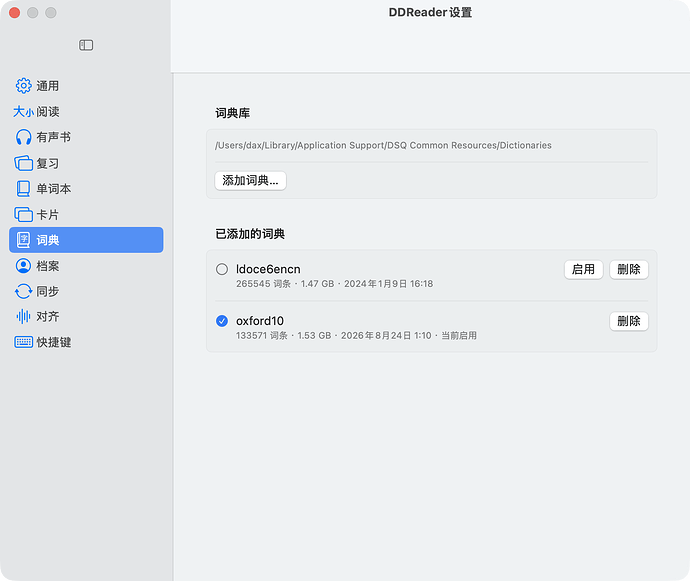The width and height of the screenshot is (690, 581).
Task: Click the headphones icon for 有声书
Action: [23, 137]
